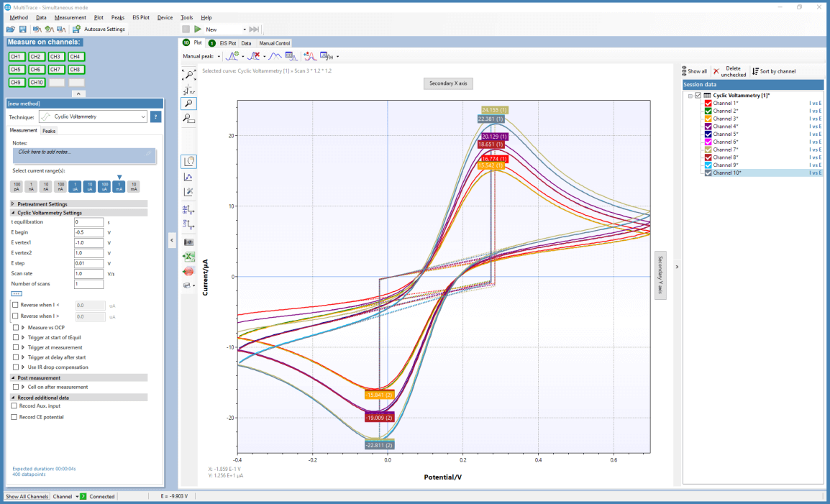Export plot to Excel icon
Screen dimensions: 830x504
pos(188,257)
